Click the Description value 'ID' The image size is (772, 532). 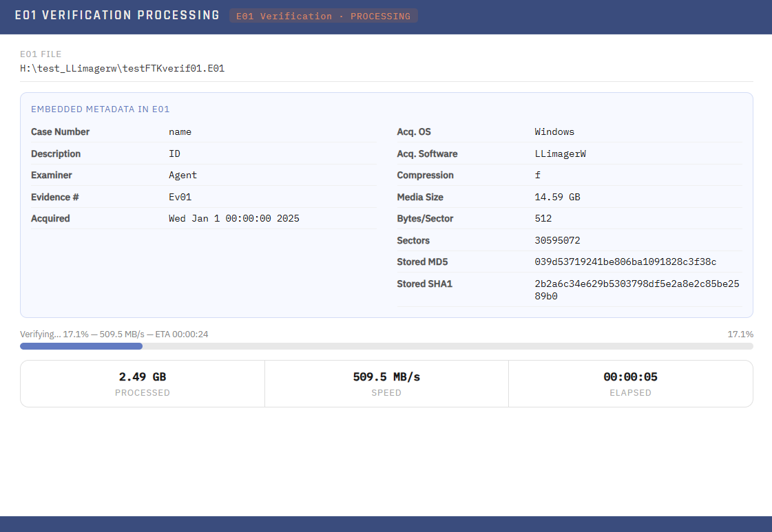174,153
